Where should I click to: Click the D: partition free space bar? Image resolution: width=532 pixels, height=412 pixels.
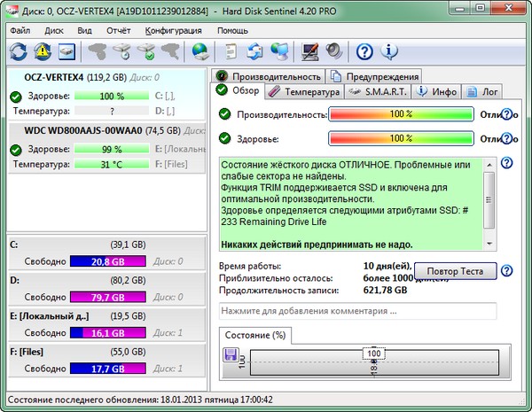(x=106, y=297)
